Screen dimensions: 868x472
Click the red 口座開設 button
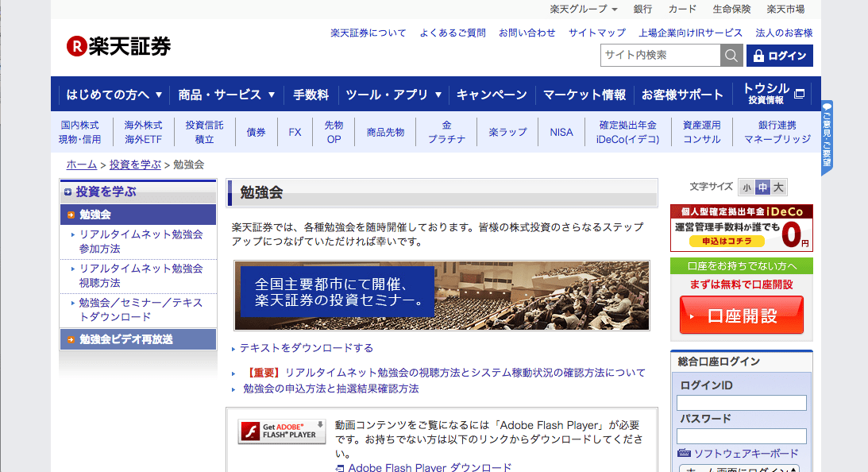click(x=741, y=315)
